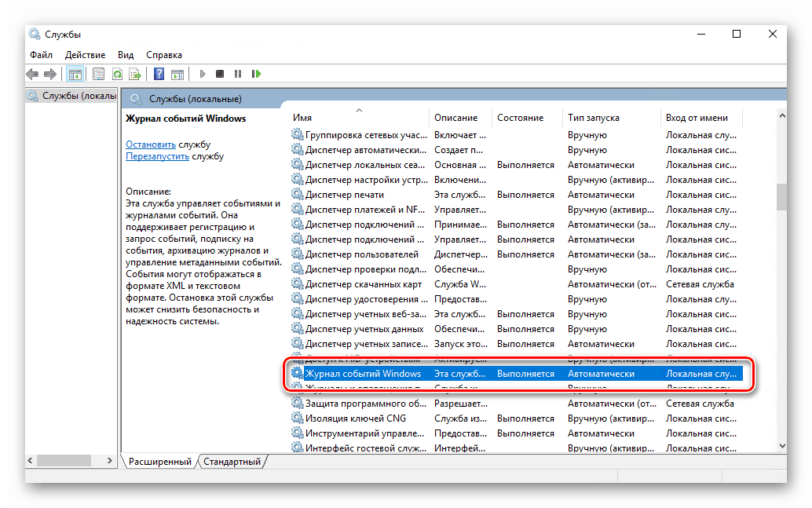Select the Изоляция ключей CNG service name
The width and height of the screenshot is (812, 508).
pyautogui.click(x=355, y=418)
